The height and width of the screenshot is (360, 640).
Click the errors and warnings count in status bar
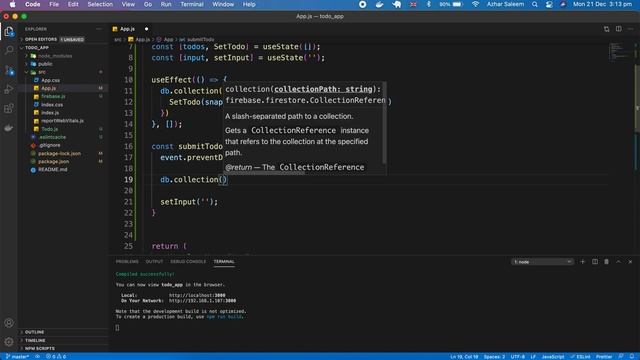tap(56, 357)
